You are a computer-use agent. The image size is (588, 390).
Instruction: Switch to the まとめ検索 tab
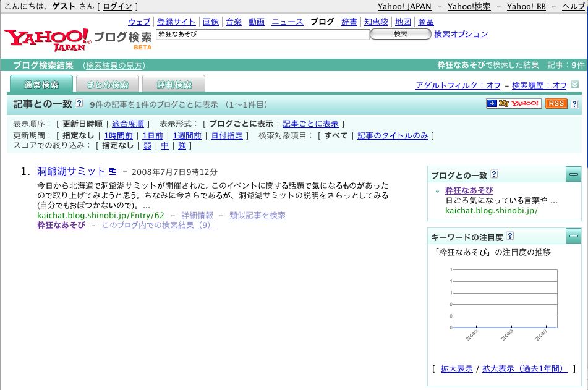coord(108,85)
